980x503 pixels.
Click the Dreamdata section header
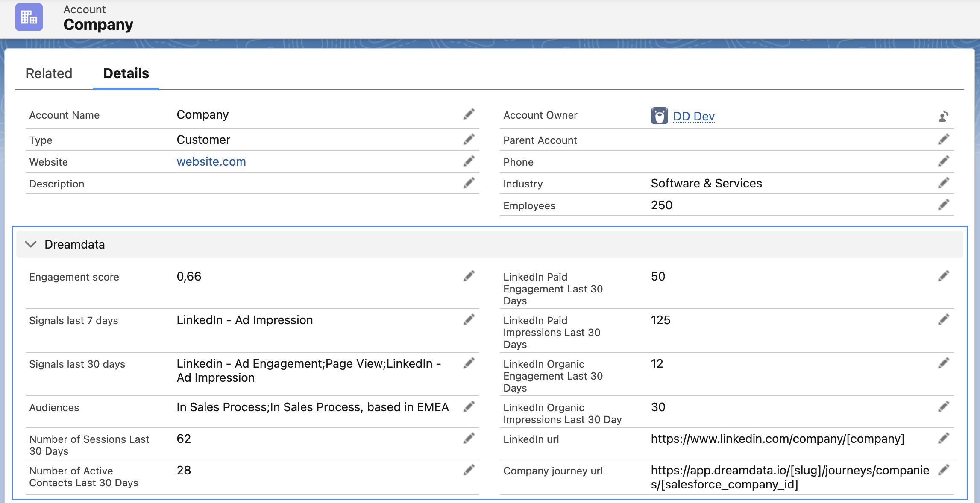(x=75, y=244)
